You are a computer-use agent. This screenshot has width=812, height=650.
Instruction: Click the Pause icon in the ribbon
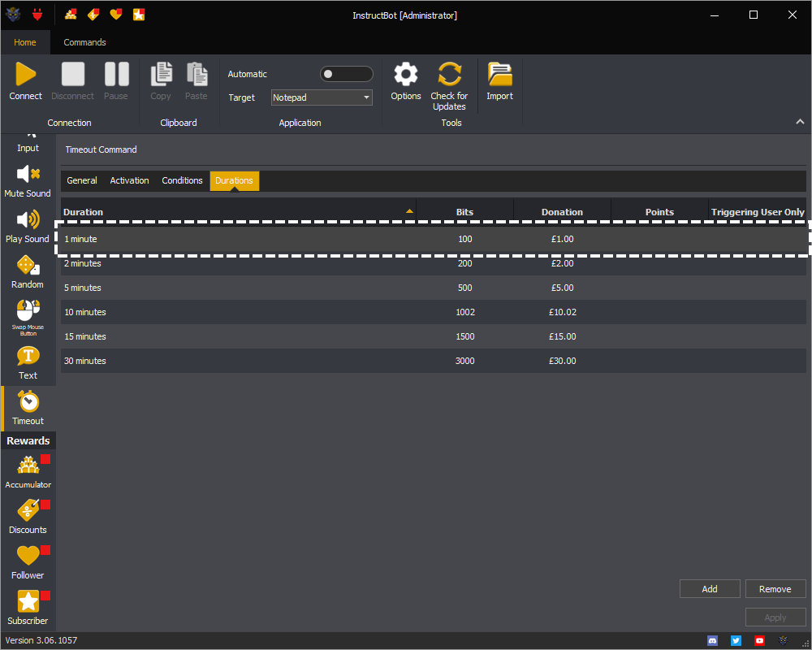coord(116,74)
